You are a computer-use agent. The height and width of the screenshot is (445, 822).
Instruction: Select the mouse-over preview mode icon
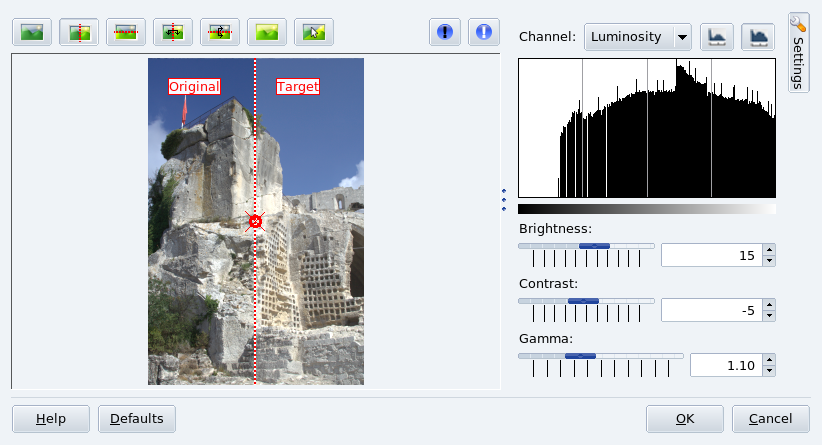(x=314, y=32)
